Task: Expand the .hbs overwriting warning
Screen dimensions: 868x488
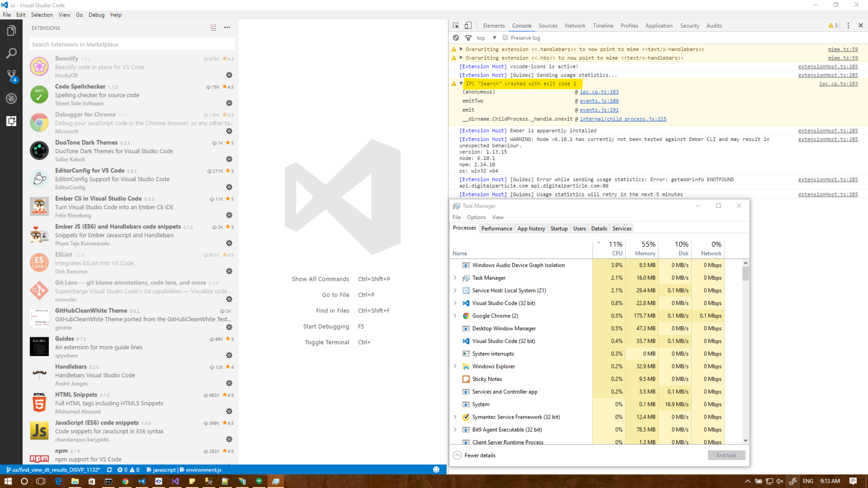Action: 461,58
